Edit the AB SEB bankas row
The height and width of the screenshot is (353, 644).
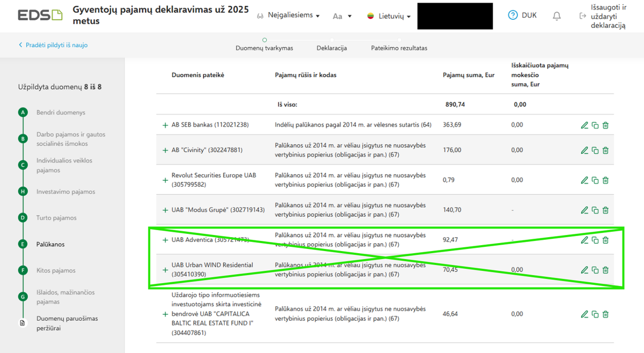point(584,126)
